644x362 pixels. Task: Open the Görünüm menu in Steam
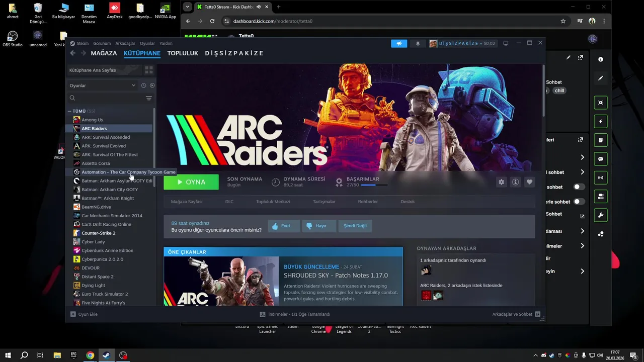coord(102,43)
